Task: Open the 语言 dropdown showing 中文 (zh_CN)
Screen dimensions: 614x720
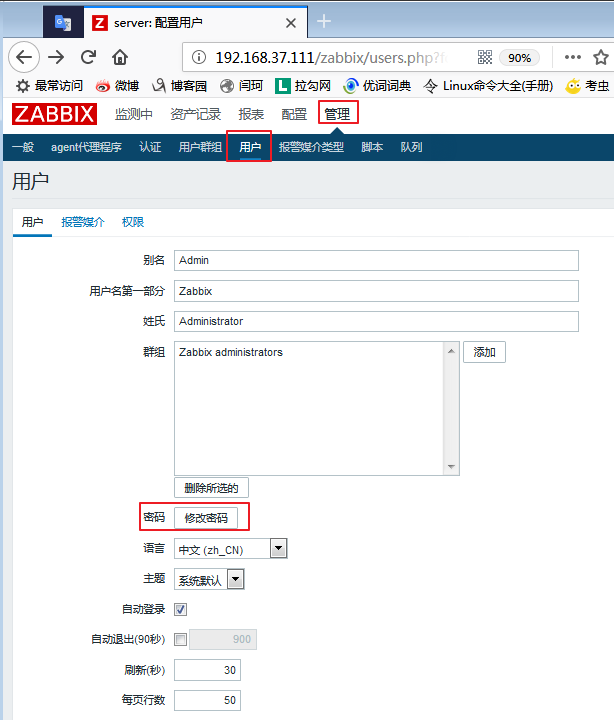Action: (x=231, y=549)
